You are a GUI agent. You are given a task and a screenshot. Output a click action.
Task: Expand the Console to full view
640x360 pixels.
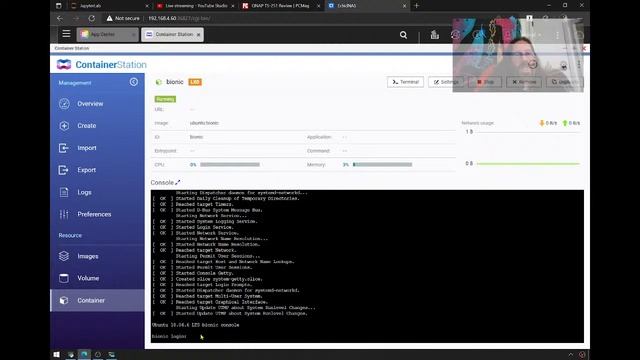coord(178,182)
